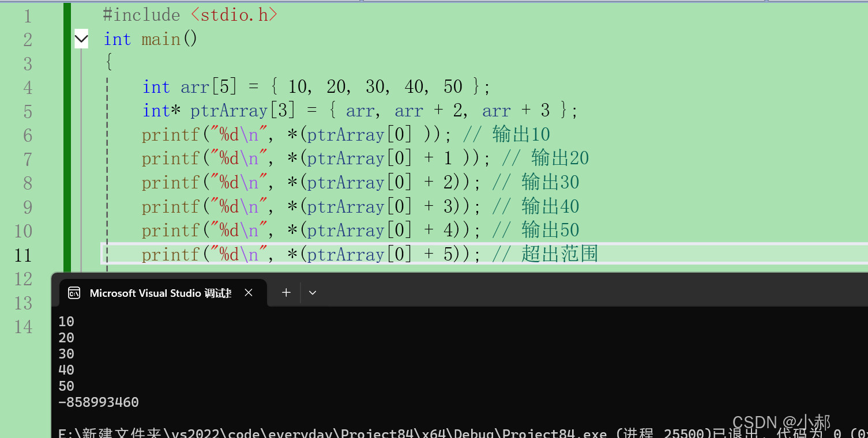
Task: Click the #include <stdio.h> line
Action: [190, 15]
